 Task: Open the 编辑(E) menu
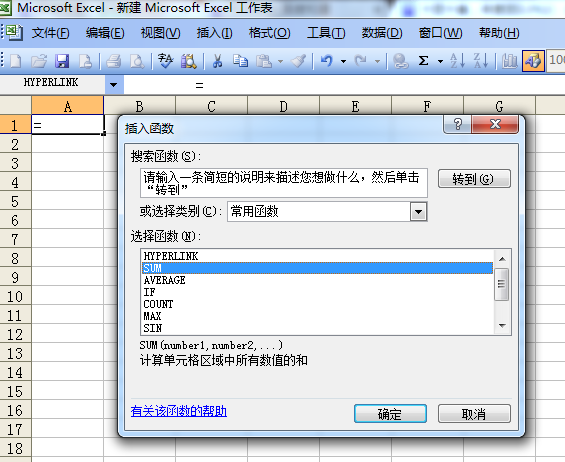[x=105, y=33]
